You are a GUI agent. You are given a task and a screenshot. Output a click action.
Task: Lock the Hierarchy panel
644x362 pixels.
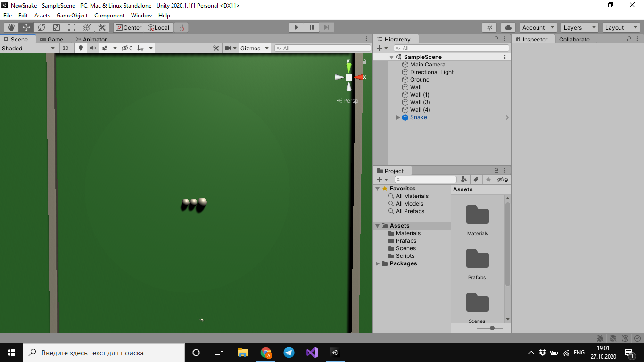point(496,39)
